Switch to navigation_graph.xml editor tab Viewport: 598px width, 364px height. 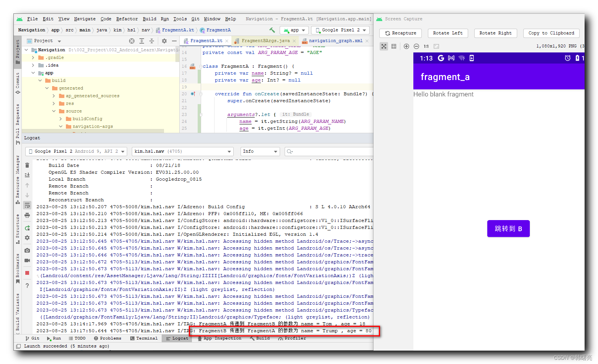pos(335,41)
